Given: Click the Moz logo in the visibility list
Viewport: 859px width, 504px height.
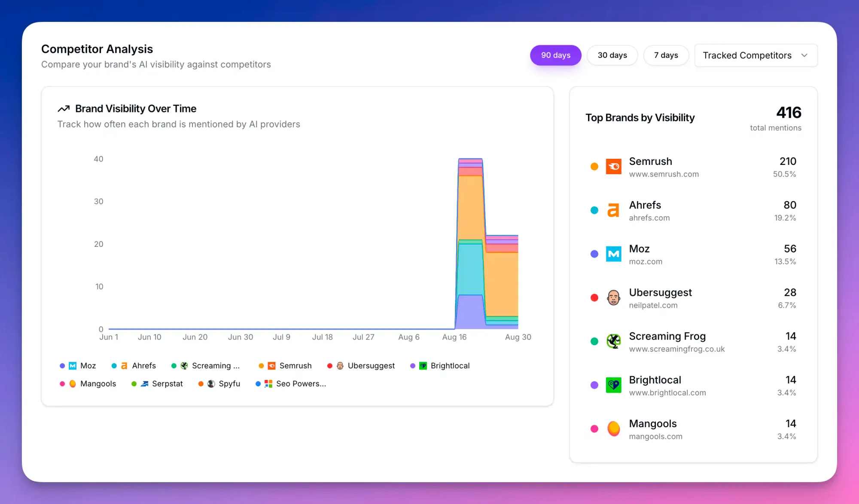Looking at the screenshot, I should coord(613,254).
